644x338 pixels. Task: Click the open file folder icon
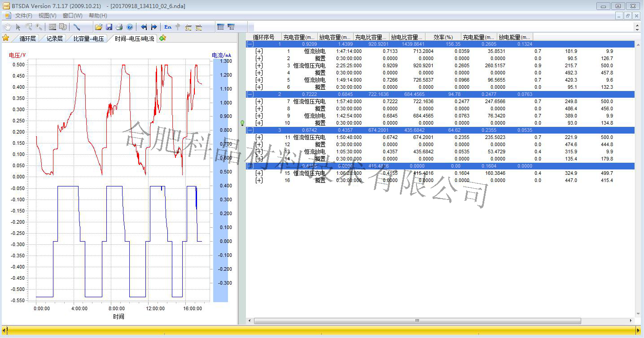pyautogui.click(x=98, y=27)
